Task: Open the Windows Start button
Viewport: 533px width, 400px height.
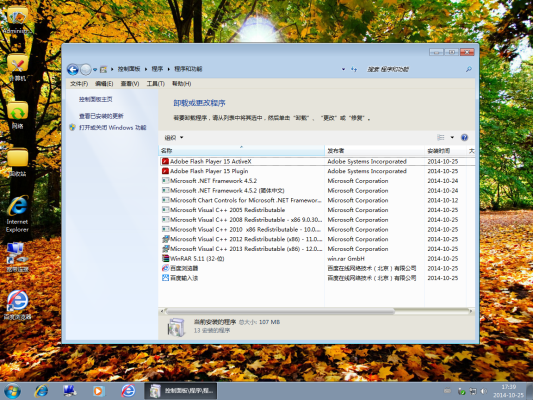Action: pyautogui.click(x=12, y=391)
